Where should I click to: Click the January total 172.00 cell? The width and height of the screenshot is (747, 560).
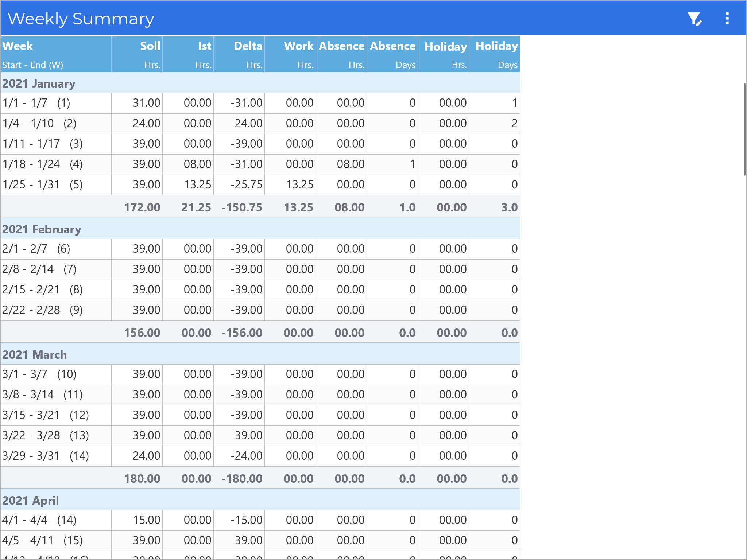[142, 207]
